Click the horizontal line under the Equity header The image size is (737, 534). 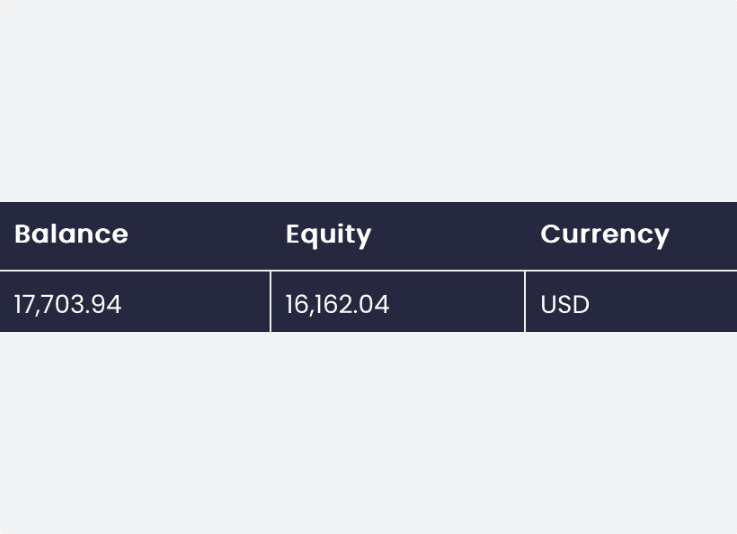[397, 270]
